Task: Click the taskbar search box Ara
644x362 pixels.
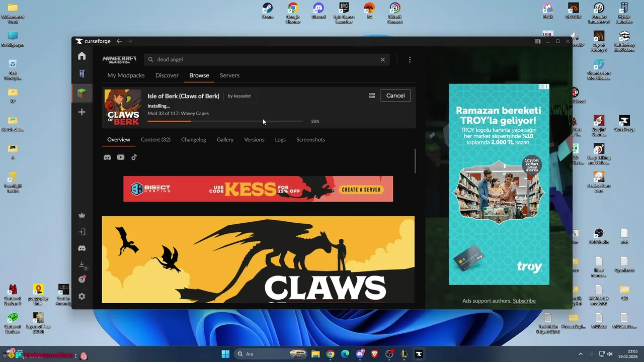Action: tap(270, 354)
